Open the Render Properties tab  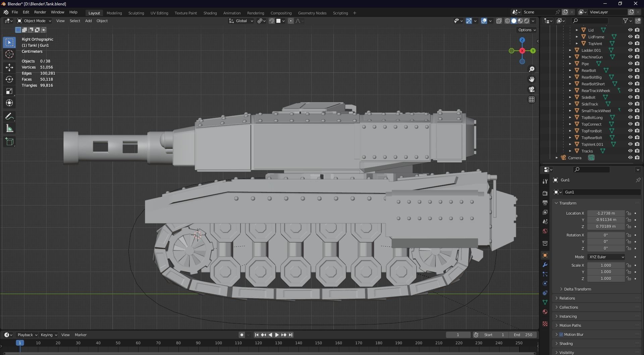545,193
